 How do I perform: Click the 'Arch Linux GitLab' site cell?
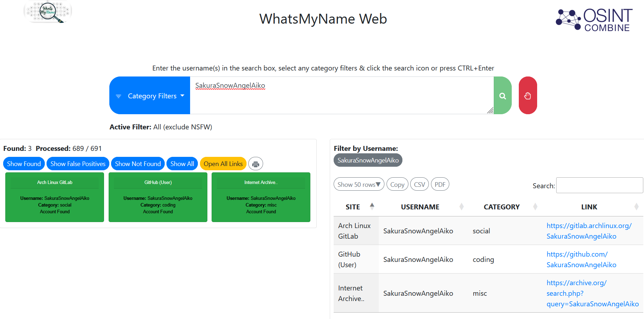click(x=356, y=231)
